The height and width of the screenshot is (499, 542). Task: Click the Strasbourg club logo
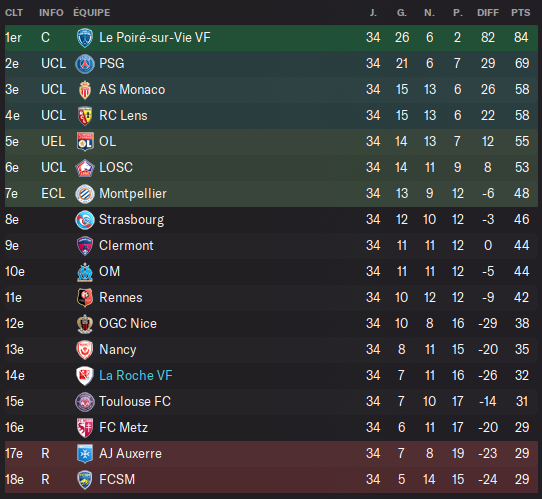85,220
